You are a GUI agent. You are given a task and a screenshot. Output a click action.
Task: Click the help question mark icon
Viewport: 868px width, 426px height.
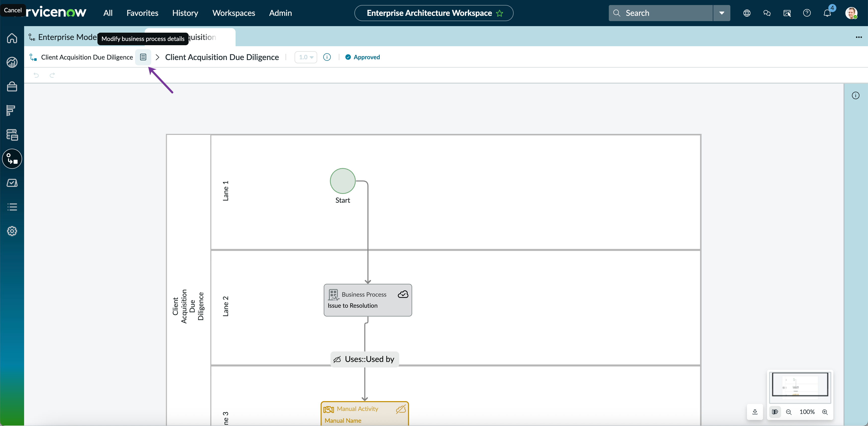pyautogui.click(x=807, y=13)
